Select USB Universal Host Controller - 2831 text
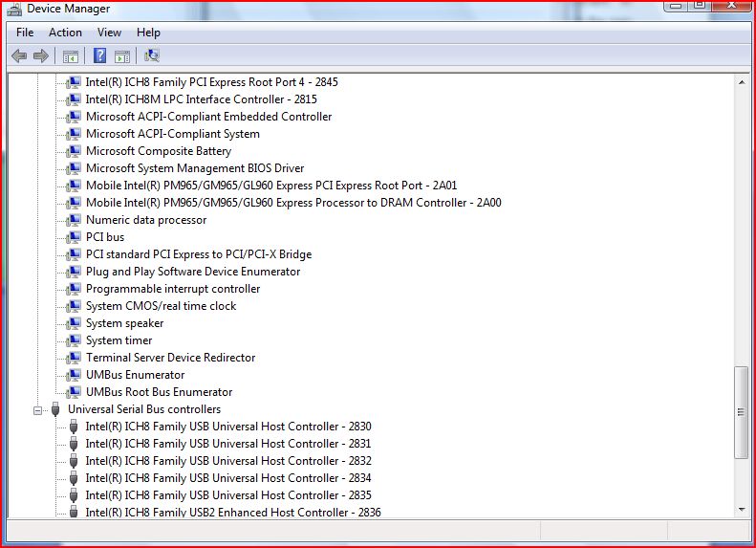 (228, 444)
